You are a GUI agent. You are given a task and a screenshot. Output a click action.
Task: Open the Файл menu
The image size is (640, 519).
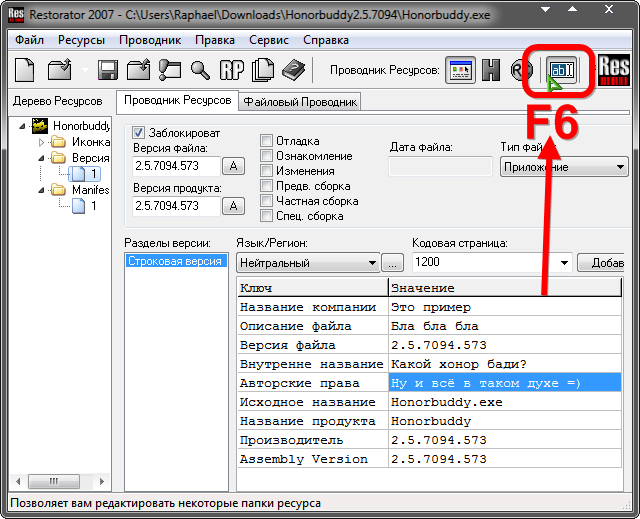tap(29, 40)
